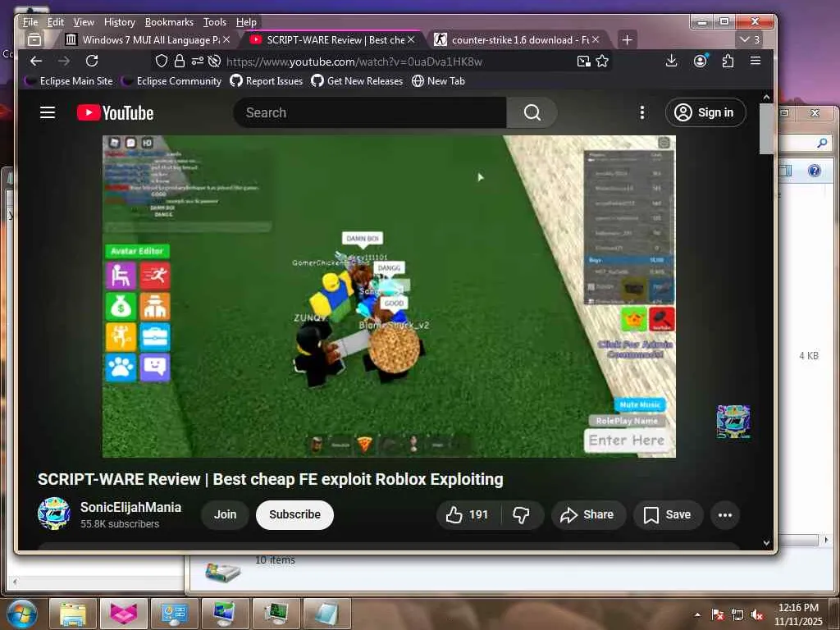840x630 pixels.
Task: Close the SCRIPT-WARE Review tab
Action: click(x=411, y=39)
